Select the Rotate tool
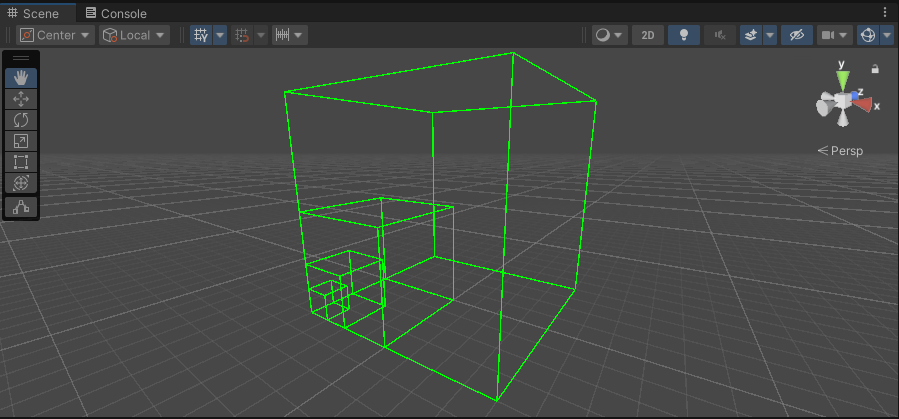 coord(21,120)
